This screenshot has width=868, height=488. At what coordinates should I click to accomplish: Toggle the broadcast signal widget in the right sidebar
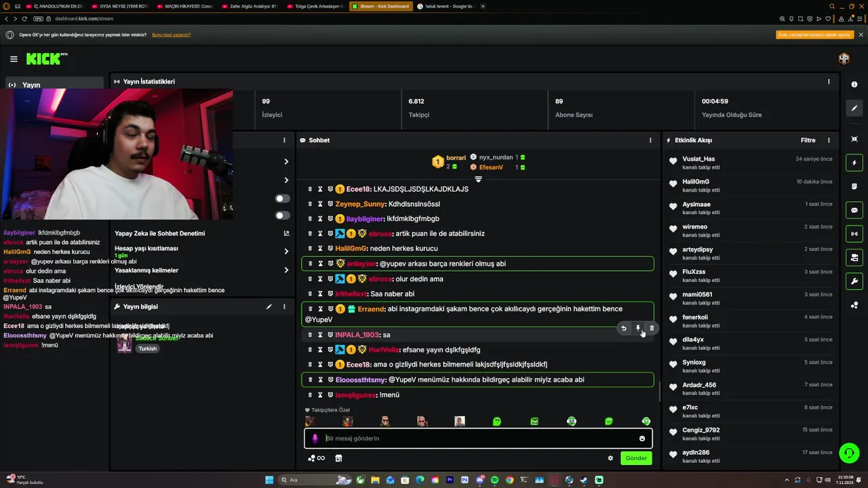(854, 234)
